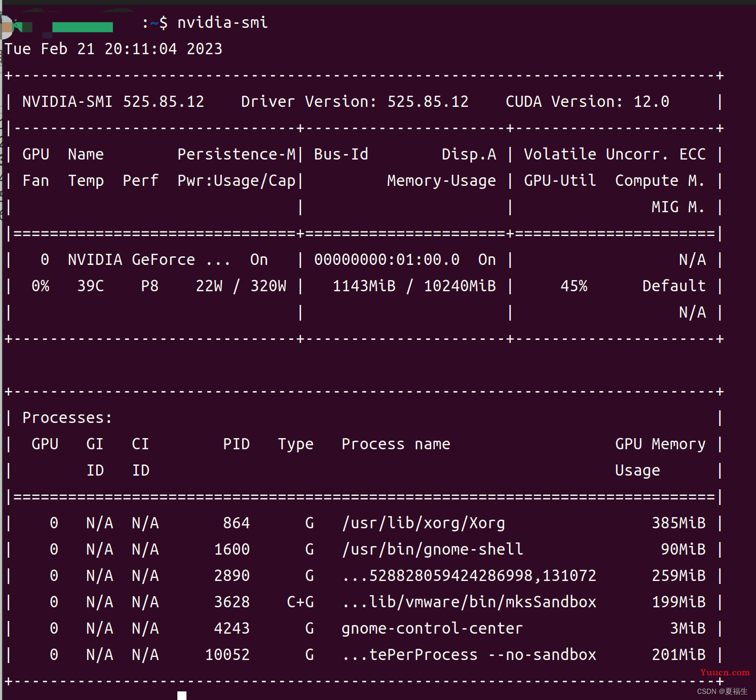This screenshot has width=756, height=700.
Task: Click the 'Compute M.' header
Action: click(660, 180)
